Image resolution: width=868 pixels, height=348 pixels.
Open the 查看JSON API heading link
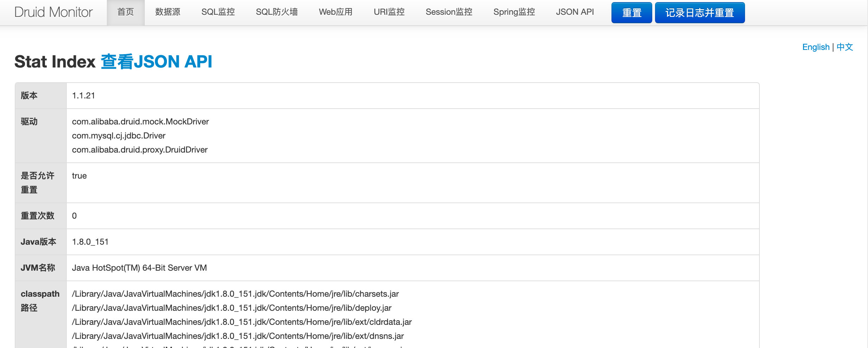coord(156,62)
